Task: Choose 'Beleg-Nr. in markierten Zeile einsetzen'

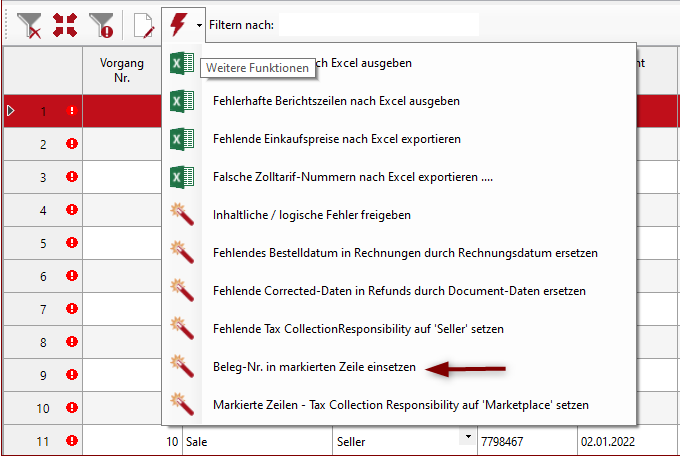Action: click(x=315, y=367)
